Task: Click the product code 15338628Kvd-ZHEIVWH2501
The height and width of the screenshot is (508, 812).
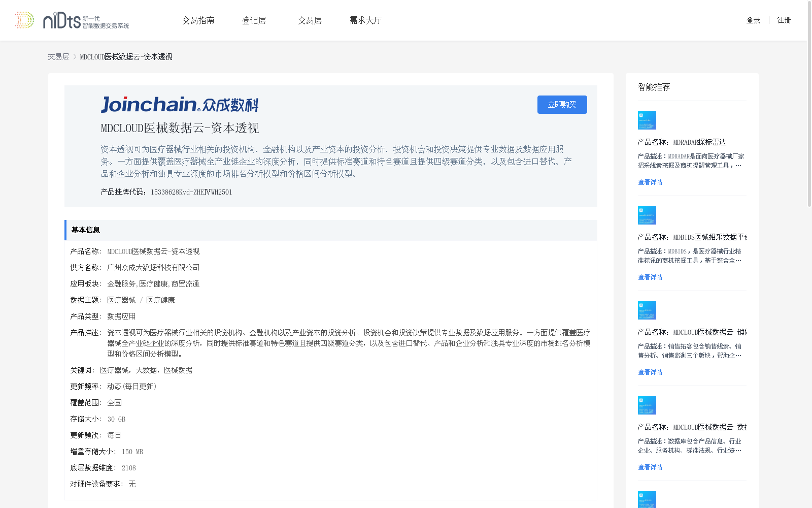Action: (191, 192)
